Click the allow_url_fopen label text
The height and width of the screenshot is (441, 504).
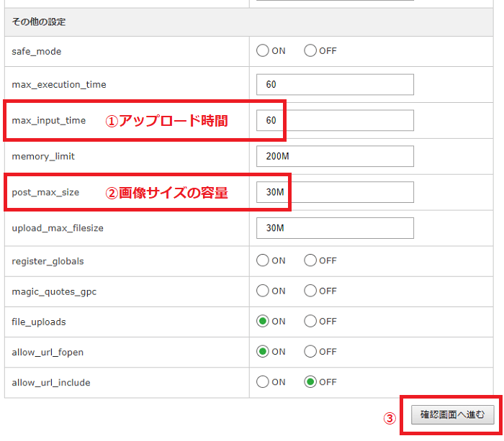tap(48, 353)
